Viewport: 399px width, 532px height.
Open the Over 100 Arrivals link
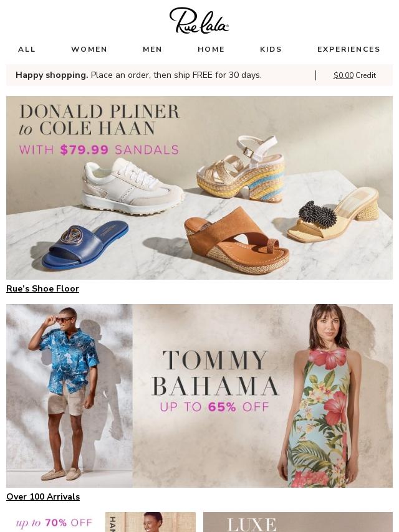pos(43,496)
